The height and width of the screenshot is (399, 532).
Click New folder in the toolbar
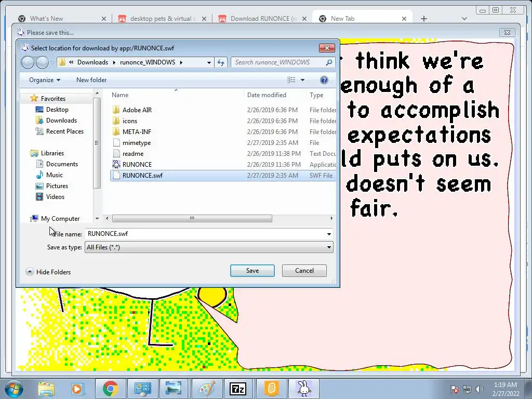pos(91,79)
